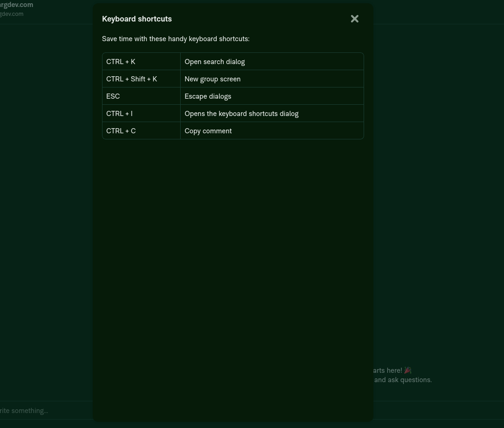Screen dimensions: 504x428
Task: Click the 'CTRL + K' shortcut cell
Action: point(141,61)
